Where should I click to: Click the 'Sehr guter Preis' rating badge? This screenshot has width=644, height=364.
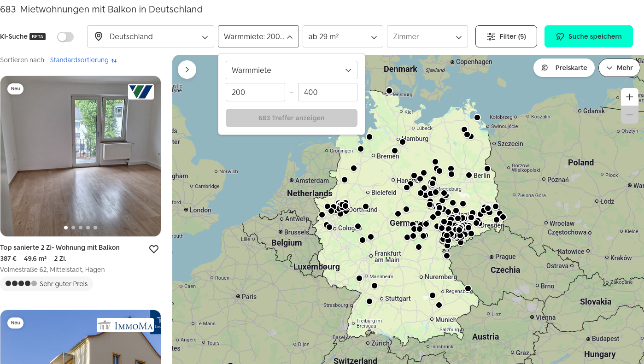[x=47, y=284]
